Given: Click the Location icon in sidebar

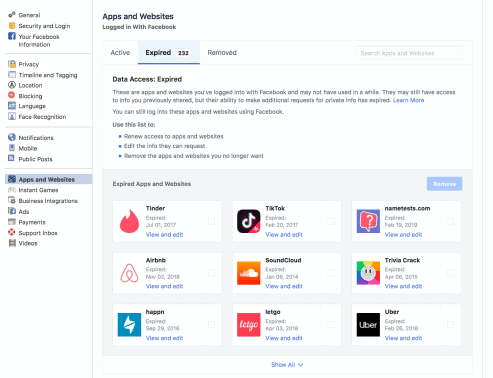Looking at the screenshot, I should pos(12,85).
